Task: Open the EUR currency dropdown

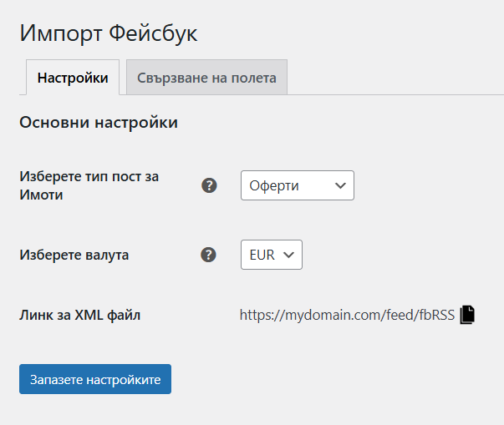Action: point(271,255)
